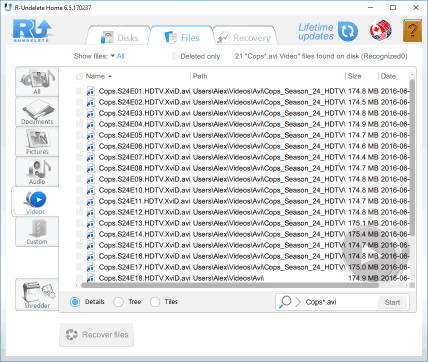This screenshot has height=362, width=428.
Task: Click the Lifetime updates refresh icon
Action: point(348,32)
